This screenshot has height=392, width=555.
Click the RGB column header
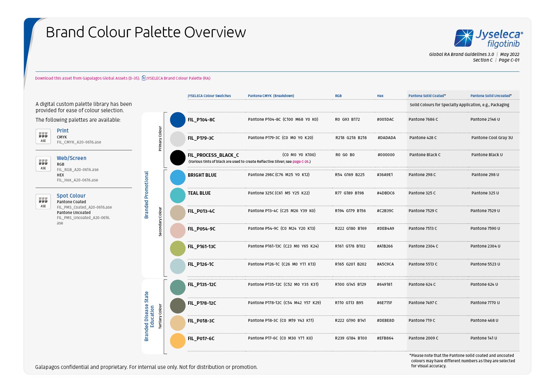[338, 96]
